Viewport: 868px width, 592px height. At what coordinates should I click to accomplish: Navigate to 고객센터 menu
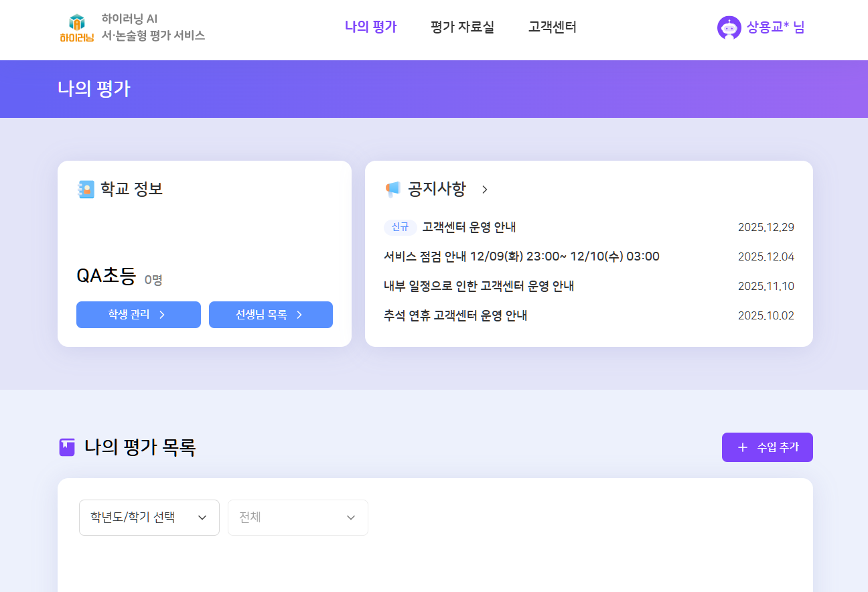point(552,27)
